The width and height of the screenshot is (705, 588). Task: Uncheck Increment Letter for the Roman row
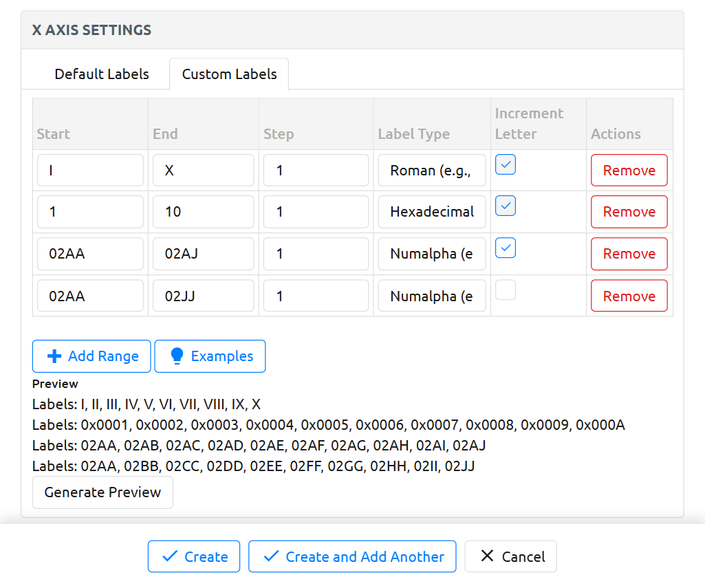506,164
